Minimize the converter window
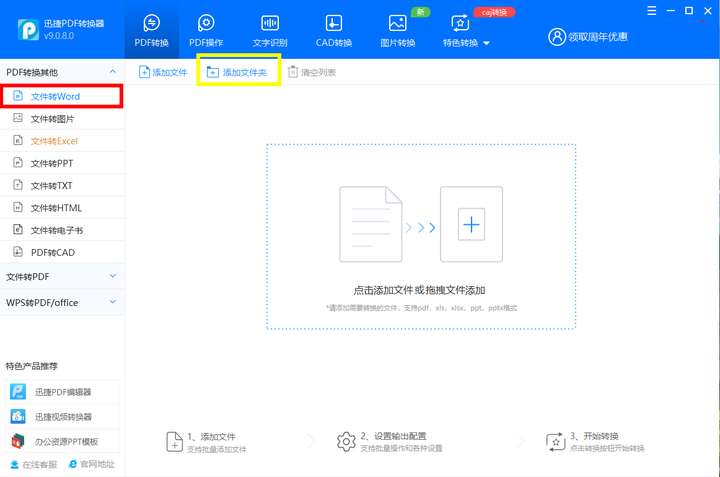The image size is (720, 477). (x=670, y=11)
